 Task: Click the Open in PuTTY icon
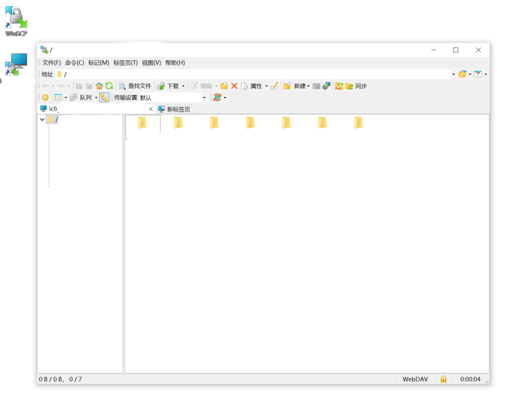point(326,86)
